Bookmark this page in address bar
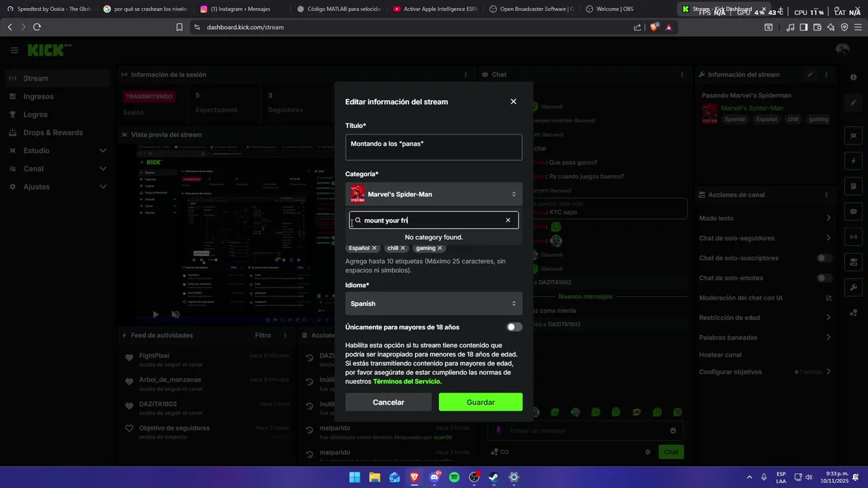The image size is (868, 488). (179, 27)
